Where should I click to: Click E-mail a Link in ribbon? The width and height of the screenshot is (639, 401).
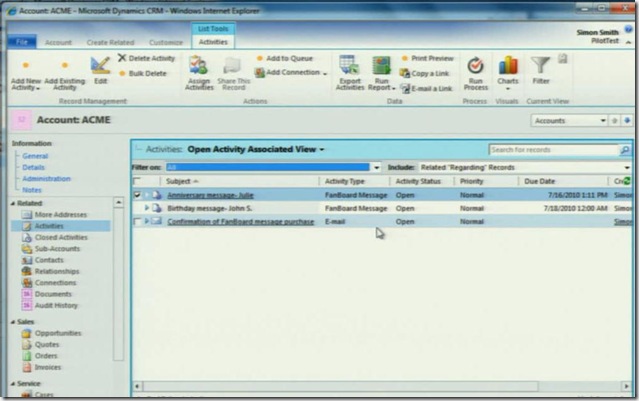pyautogui.click(x=426, y=88)
